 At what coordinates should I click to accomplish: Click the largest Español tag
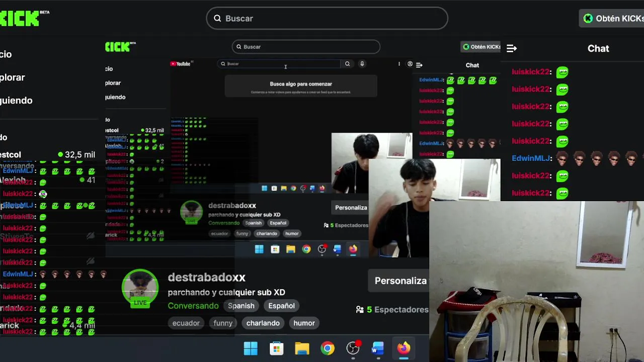(x=281, y=306)
